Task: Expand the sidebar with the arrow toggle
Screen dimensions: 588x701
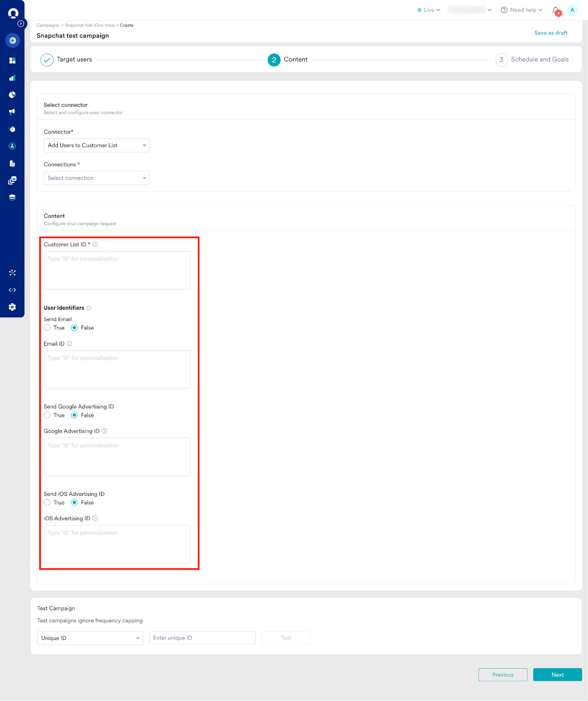Action: (x=21, y=24)
